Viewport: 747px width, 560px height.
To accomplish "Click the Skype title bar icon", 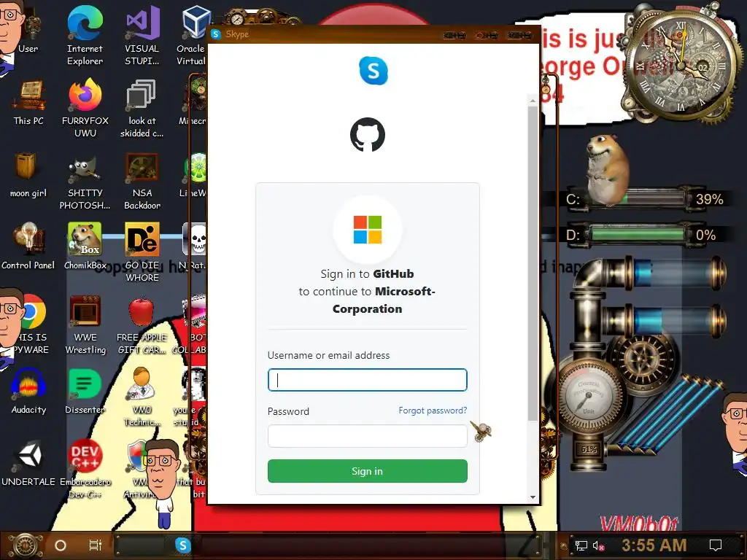I will coord(216,34).
